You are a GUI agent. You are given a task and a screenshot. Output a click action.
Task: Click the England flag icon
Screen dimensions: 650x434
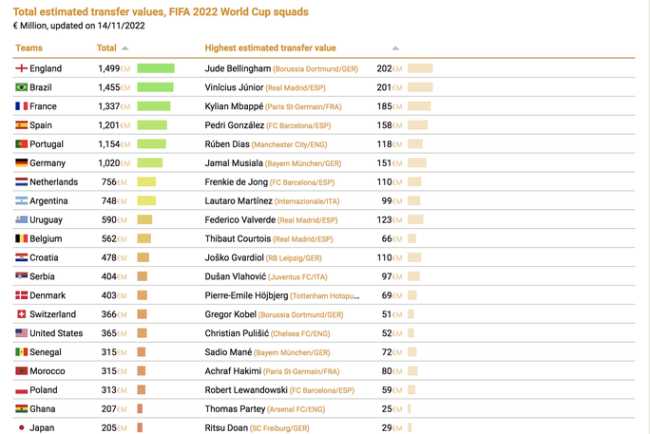21,68
